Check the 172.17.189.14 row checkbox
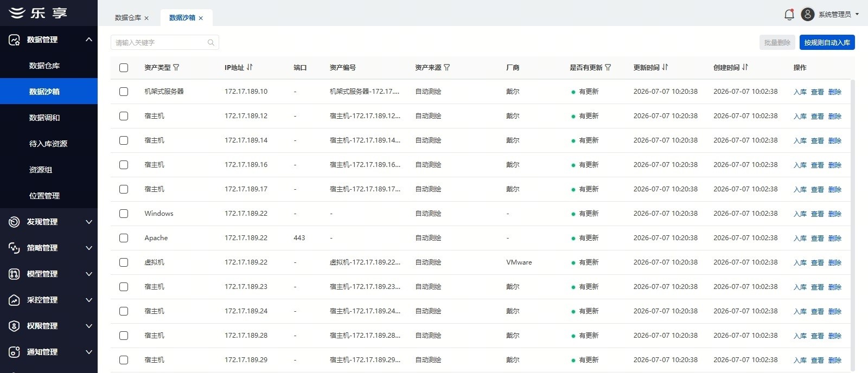The image size is (868, 373). (x=124, y=140)
